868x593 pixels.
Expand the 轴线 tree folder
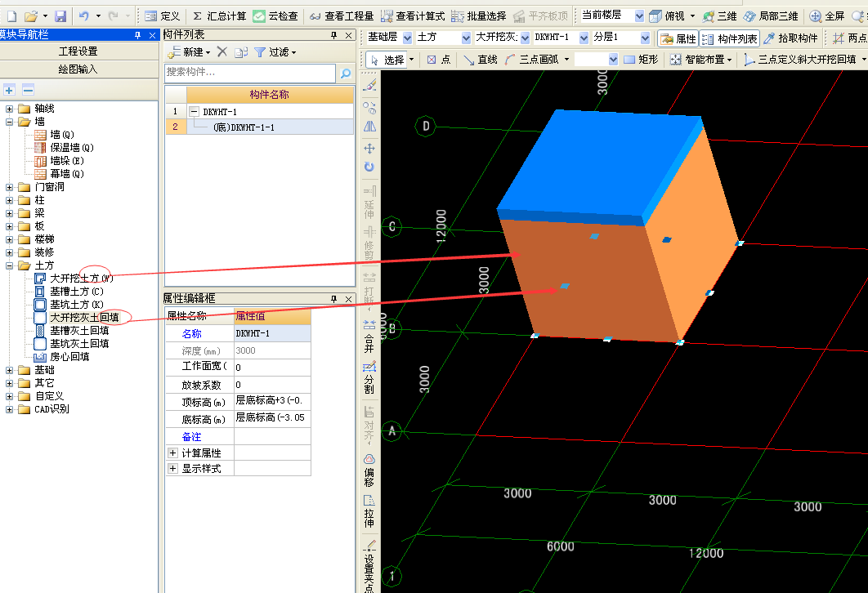10,109
